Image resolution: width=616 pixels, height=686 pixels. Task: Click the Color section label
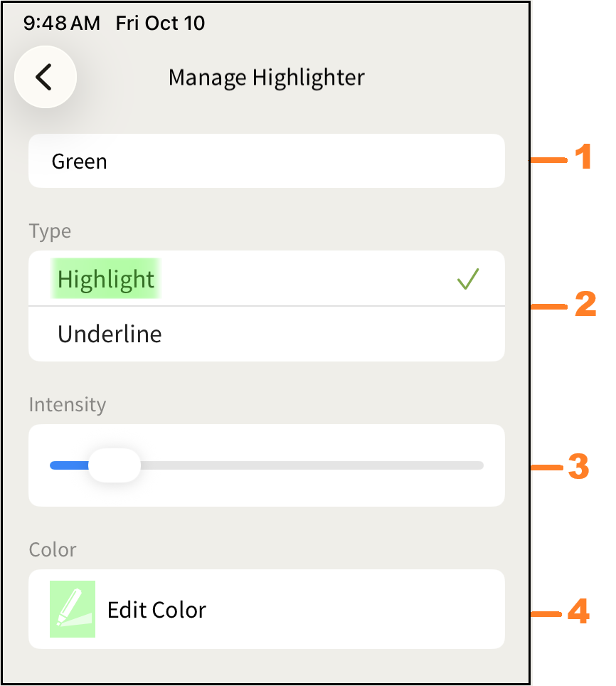pyautogui.click(x=53, y=549)
